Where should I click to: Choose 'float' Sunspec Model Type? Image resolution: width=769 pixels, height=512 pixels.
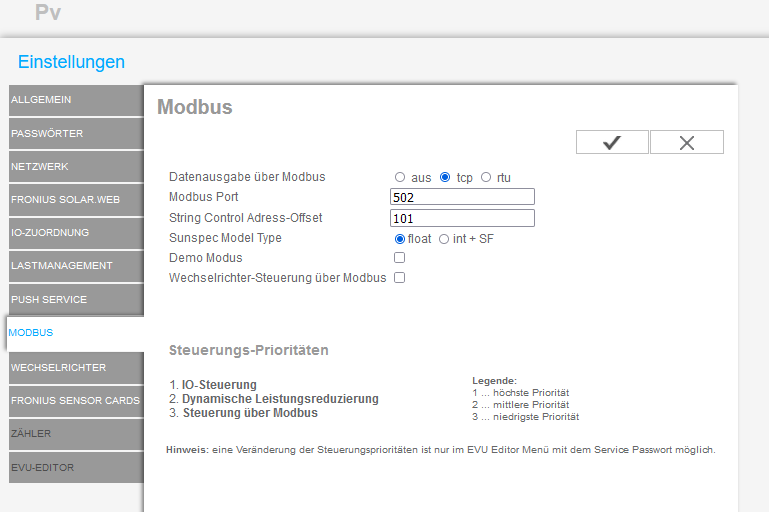[x=400, y=238]
